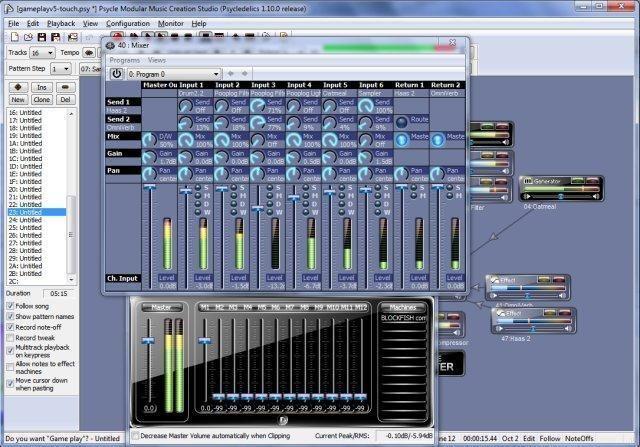Open the Configuration menu
Viewport: 640px width, 447px height.
point(128,24)
